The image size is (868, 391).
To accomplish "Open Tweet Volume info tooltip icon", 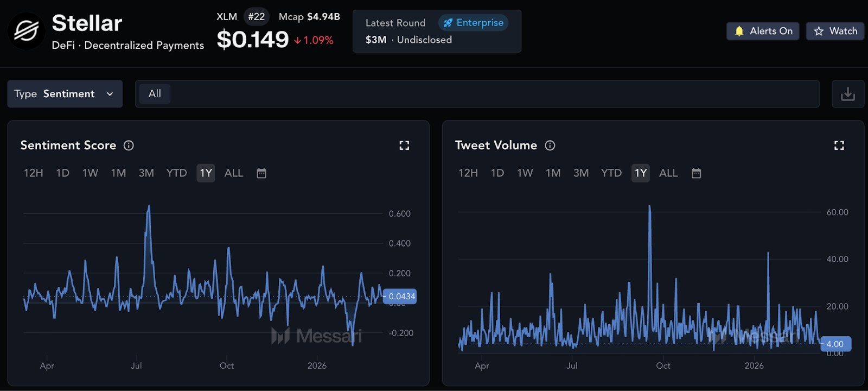I will coord(550,146).
